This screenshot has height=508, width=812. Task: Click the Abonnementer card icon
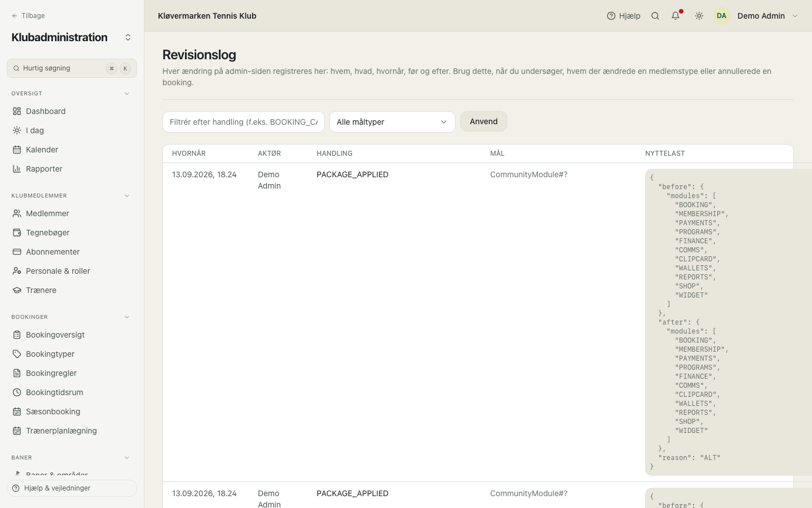coord(17,252)
